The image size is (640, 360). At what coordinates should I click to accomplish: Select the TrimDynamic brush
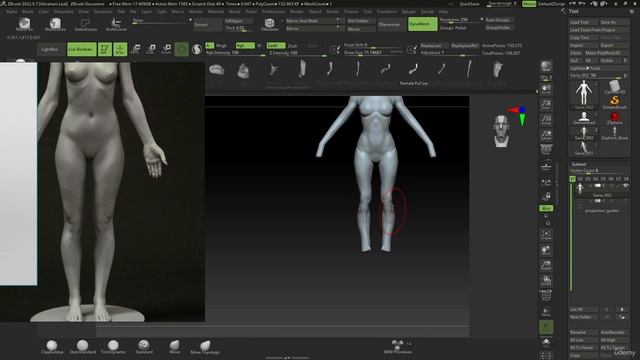tap(113, 347)
